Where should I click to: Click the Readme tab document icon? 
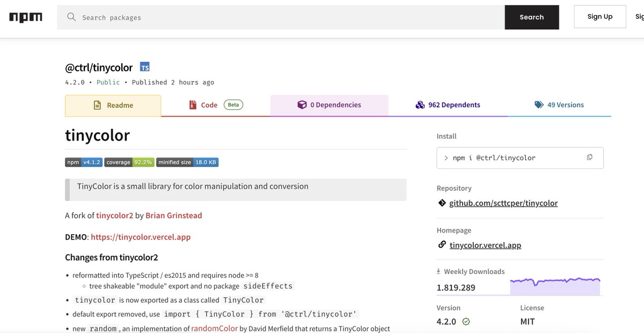click(x=97, y=105)
